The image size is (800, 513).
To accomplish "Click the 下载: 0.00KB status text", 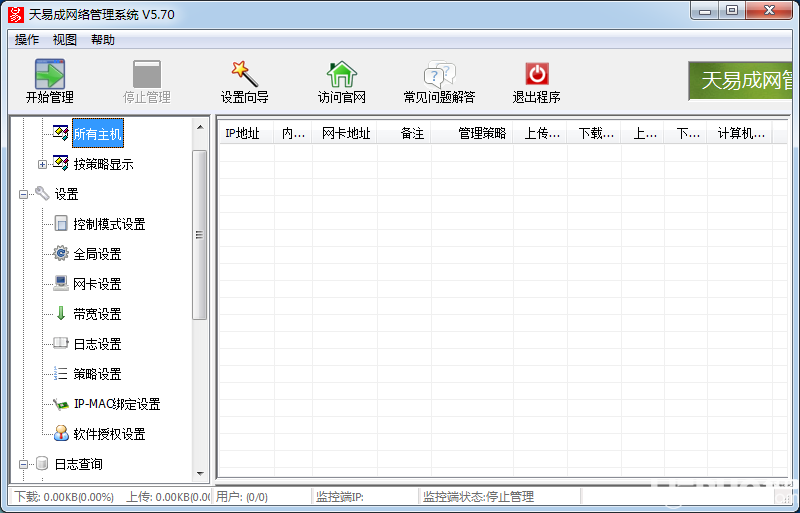I will pyautogui.click(x=64, y=496).
